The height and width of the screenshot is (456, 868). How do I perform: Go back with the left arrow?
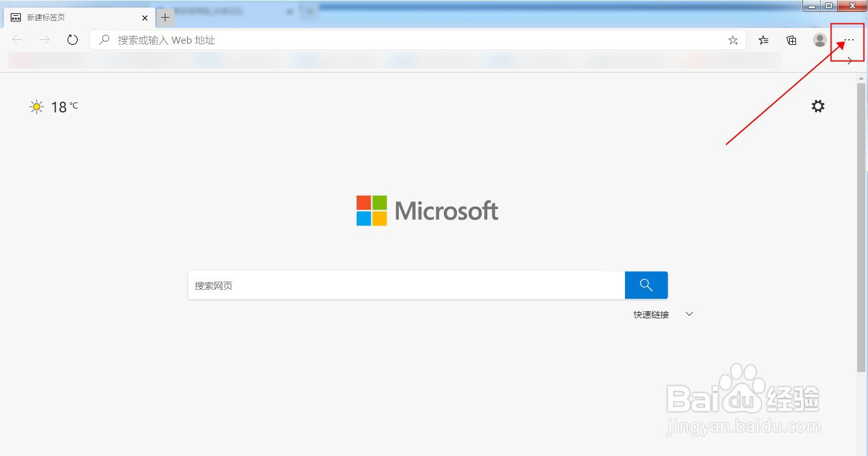click(x=17, y=40)
